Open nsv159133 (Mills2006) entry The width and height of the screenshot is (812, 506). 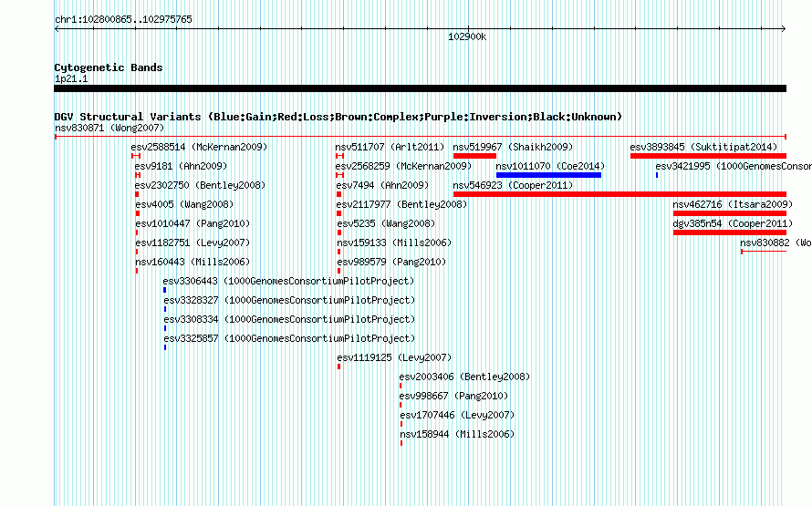coord(395,243)
